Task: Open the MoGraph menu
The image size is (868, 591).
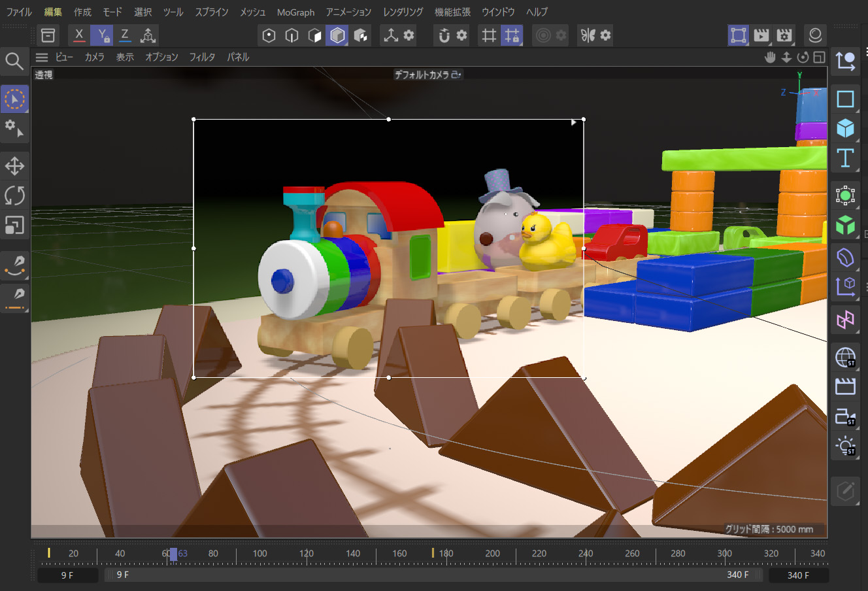Action: click(295, 12)
